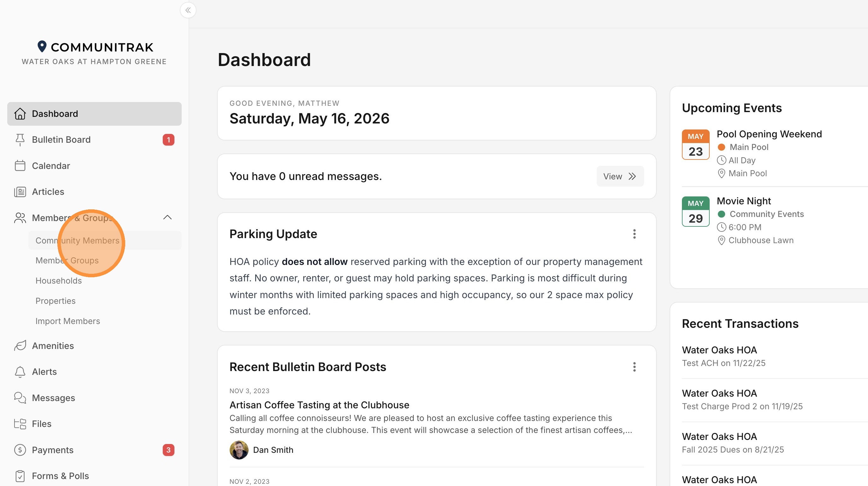The width and height of the screenshot is (868, 486).
Task: Open the Pool Opening Weekend event
Action: pyautogui.click(x=769, y=134)
